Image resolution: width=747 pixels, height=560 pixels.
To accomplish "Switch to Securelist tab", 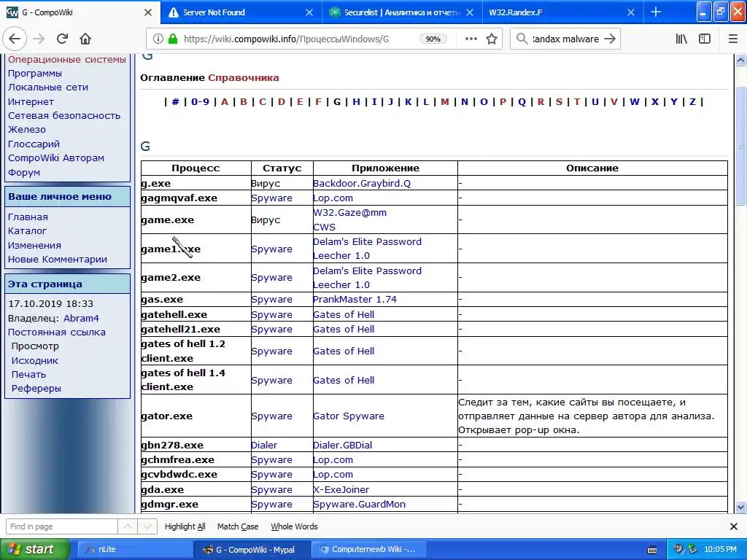I will 401,12.
